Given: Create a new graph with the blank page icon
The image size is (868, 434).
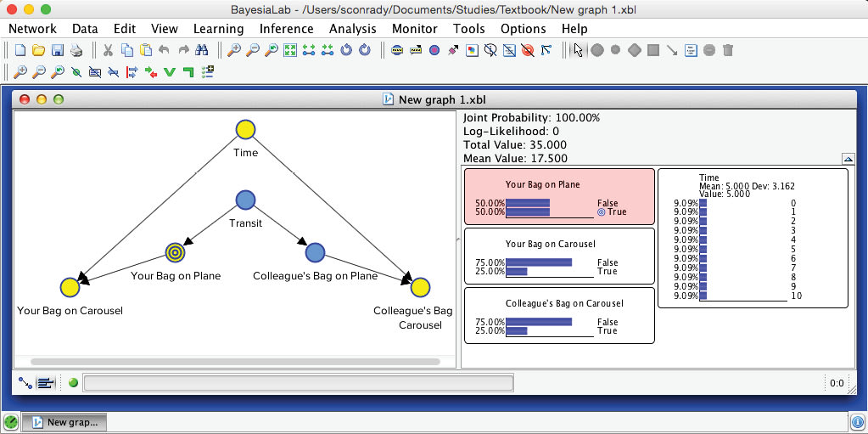Looking at the screenshot, I should point(20,50).
